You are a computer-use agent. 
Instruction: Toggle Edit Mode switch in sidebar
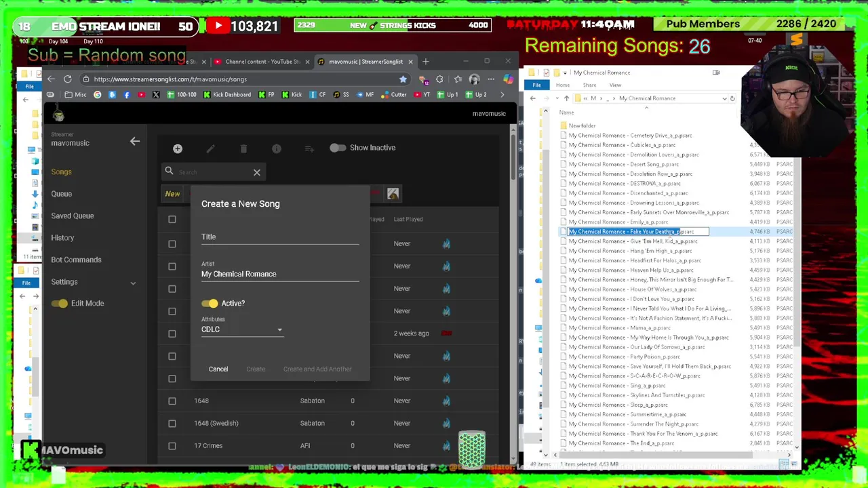click(x=59, y=304)
